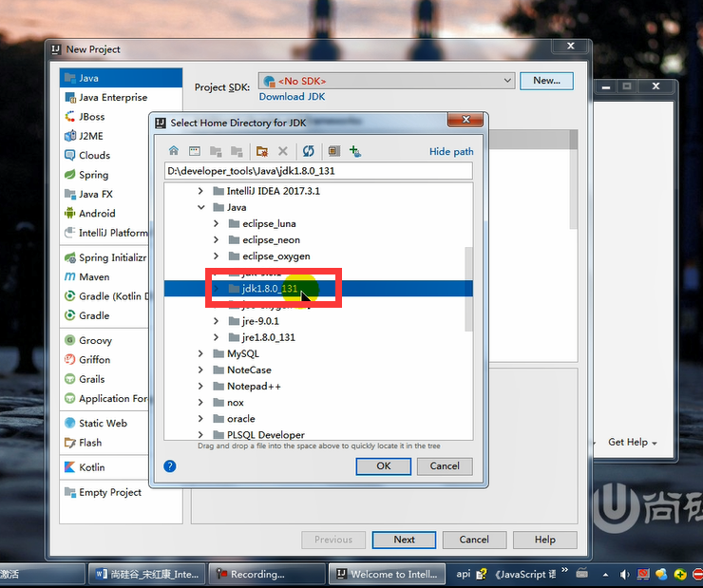Image resolution: width=703 pixels, height=588 pixels.
Task: Cancel the Select Home Directory dialog
Action: (x=445, y=466)
